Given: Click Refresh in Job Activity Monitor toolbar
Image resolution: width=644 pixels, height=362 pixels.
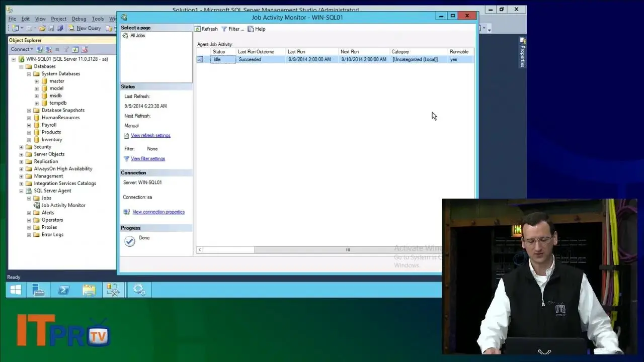Looking at the screenshot, I should 206,29.
